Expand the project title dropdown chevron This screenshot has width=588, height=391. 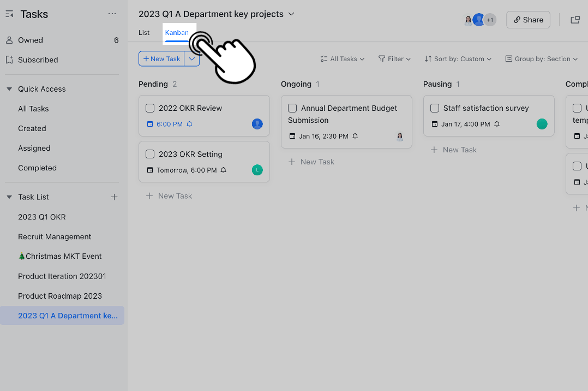(x=291, y=14)
